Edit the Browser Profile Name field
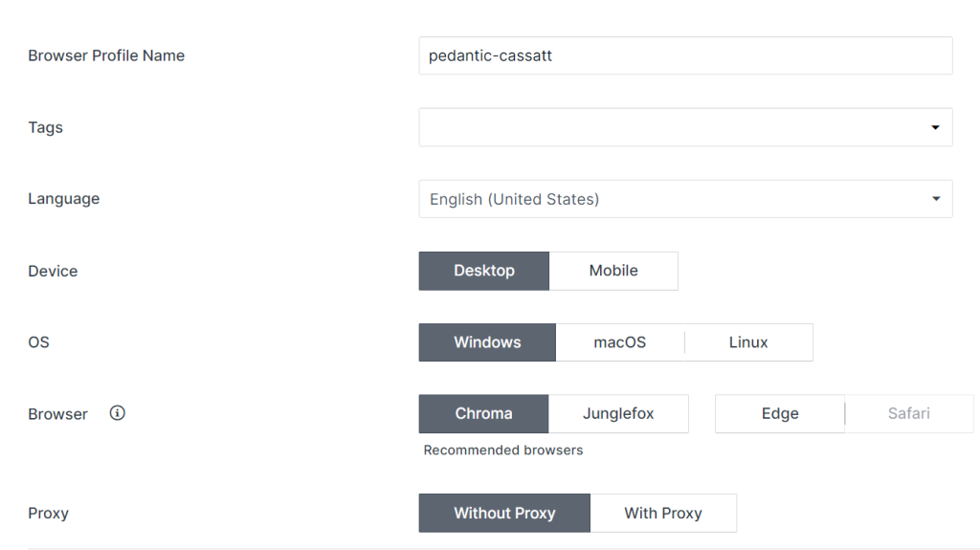The image size is (980, 550). pyautogui.click(x=685, y=55)
